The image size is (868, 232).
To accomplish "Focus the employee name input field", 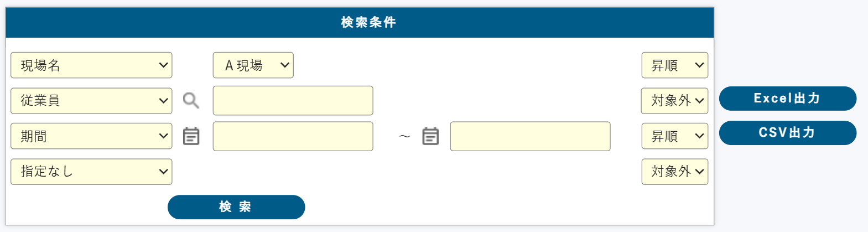I will point(293,101).
